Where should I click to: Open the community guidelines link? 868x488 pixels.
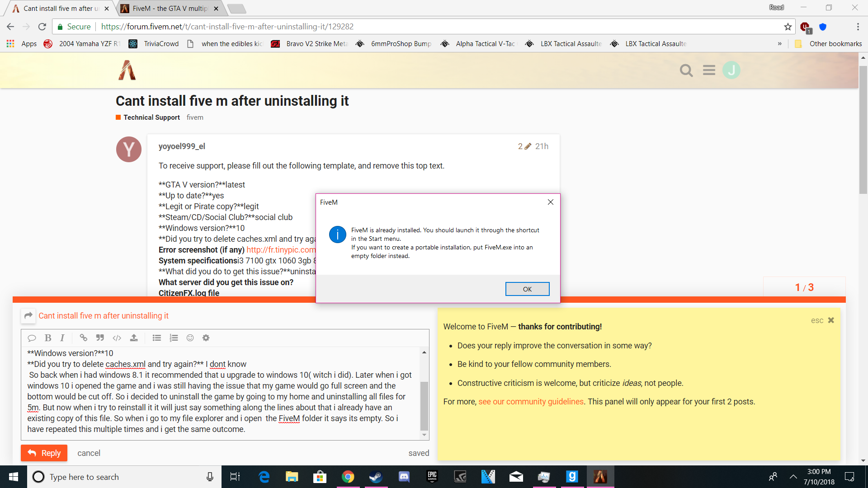point(531,401)
